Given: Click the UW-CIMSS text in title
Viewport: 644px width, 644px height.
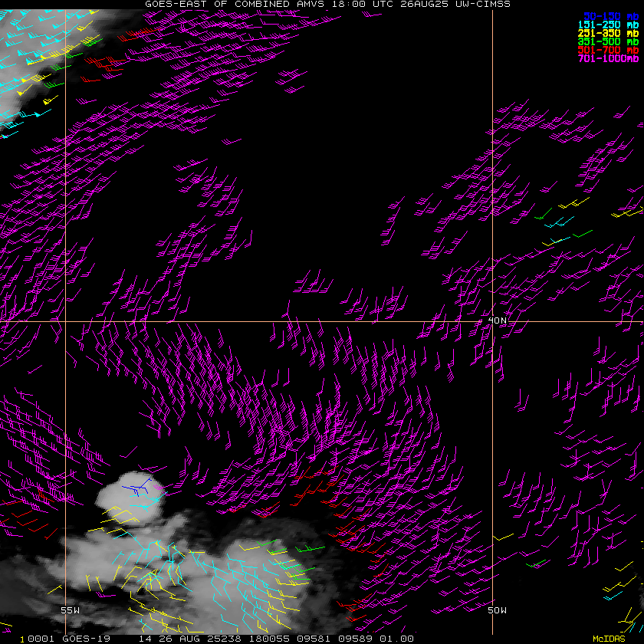Looking at the screenshot, I should pyautogui.click(x=483, y=4).
